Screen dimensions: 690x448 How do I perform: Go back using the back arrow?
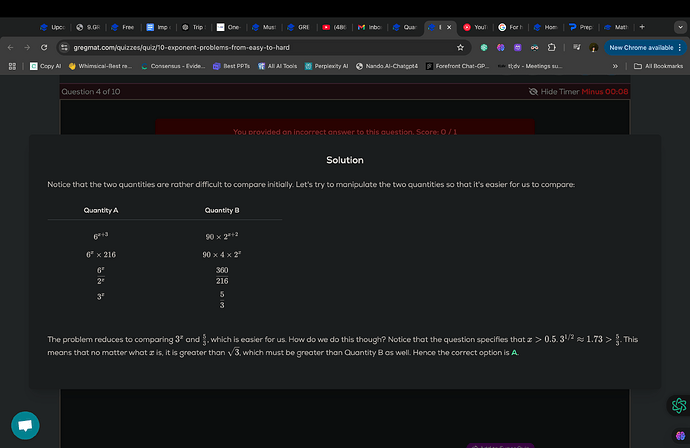(11, 48)
